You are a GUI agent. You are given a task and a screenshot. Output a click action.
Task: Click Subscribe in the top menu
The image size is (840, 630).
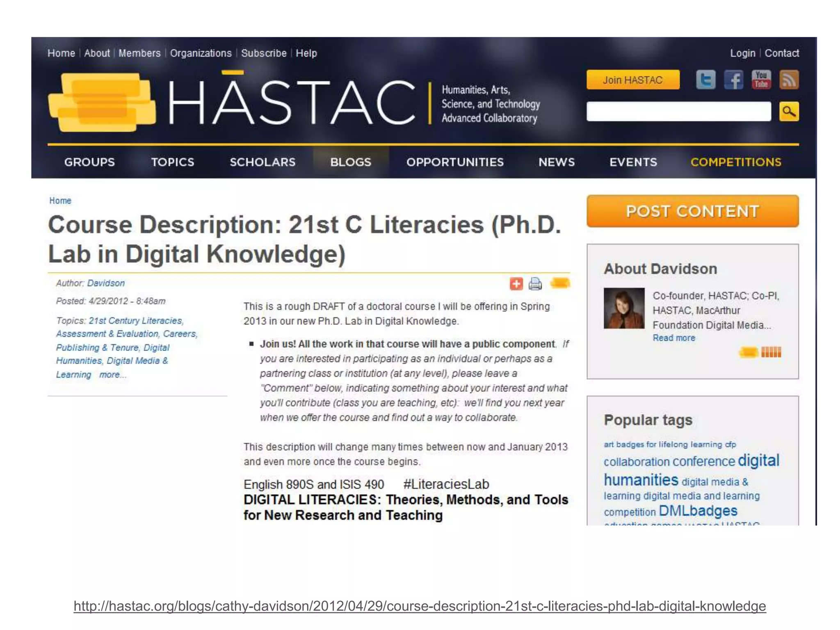pos(264,53)
